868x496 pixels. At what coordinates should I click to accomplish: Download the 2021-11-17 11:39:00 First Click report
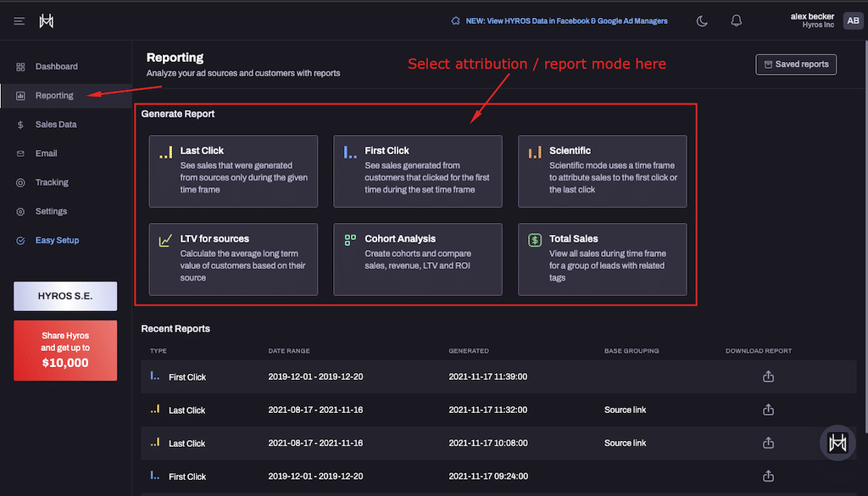(x=768, y=376)
